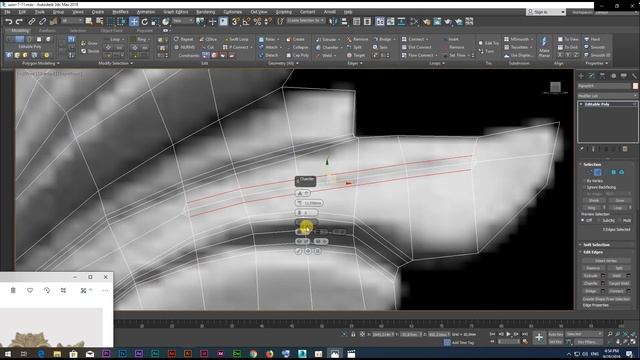Activate Select and Scale tool
This screenshot has height=360, width=640.
[x=155, y=22]
